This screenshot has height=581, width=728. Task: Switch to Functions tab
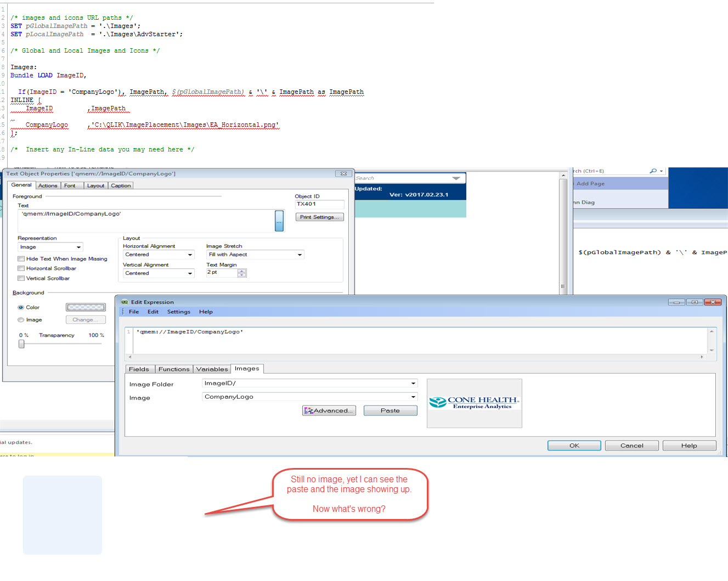174,369
